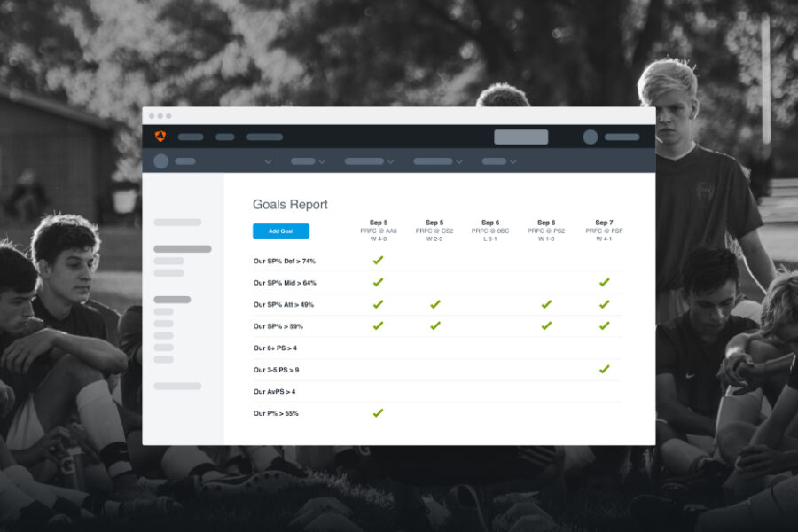The width and height of the screenshot is (798, 532).
Task: Click the blue Add Goal button
Action: (x=280, y=231)
